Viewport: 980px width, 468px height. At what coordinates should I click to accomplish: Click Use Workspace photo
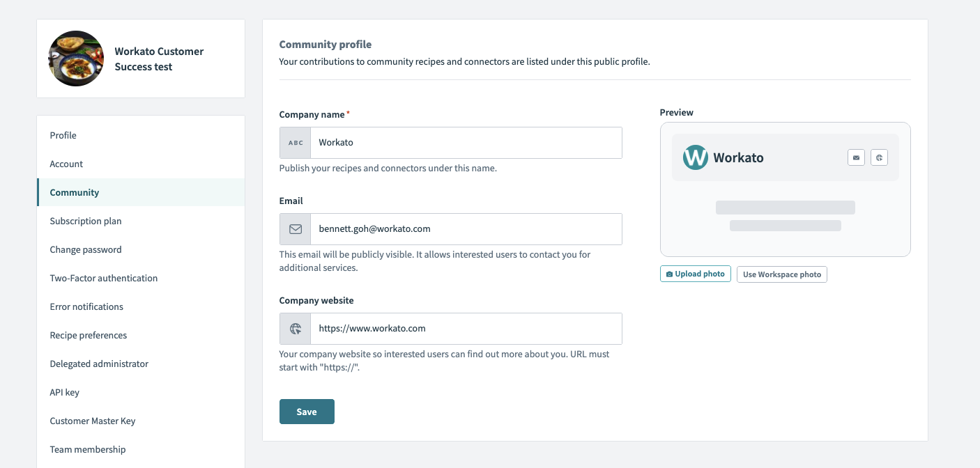[781, 274]
